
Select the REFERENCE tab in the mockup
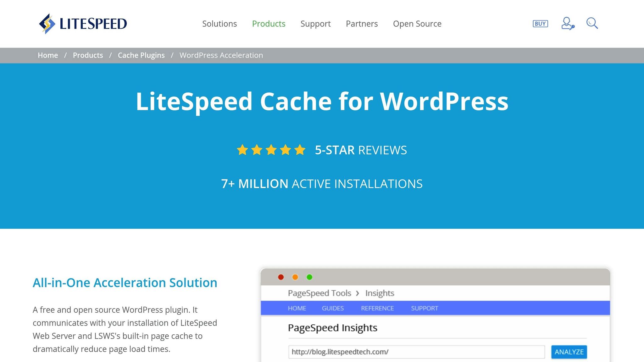click(x=377, y=308)
